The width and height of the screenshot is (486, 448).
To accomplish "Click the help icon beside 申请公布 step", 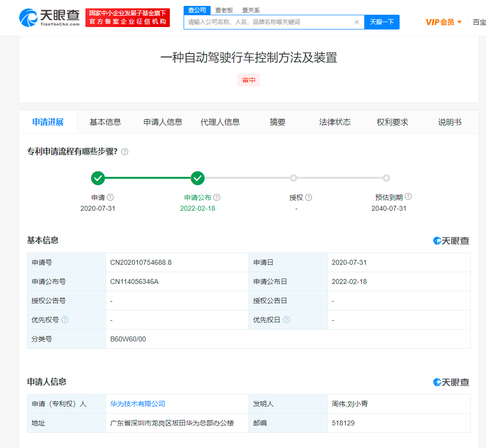I will 217,197.
